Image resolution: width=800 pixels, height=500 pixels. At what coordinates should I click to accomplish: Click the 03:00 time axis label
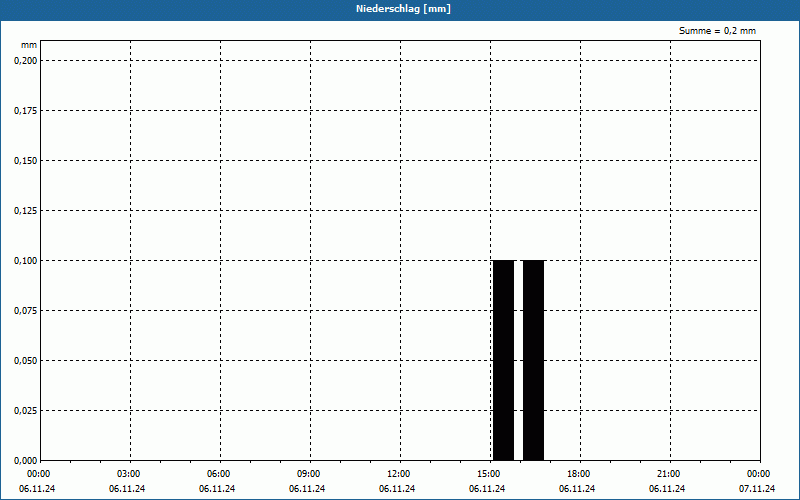(129, 474)
